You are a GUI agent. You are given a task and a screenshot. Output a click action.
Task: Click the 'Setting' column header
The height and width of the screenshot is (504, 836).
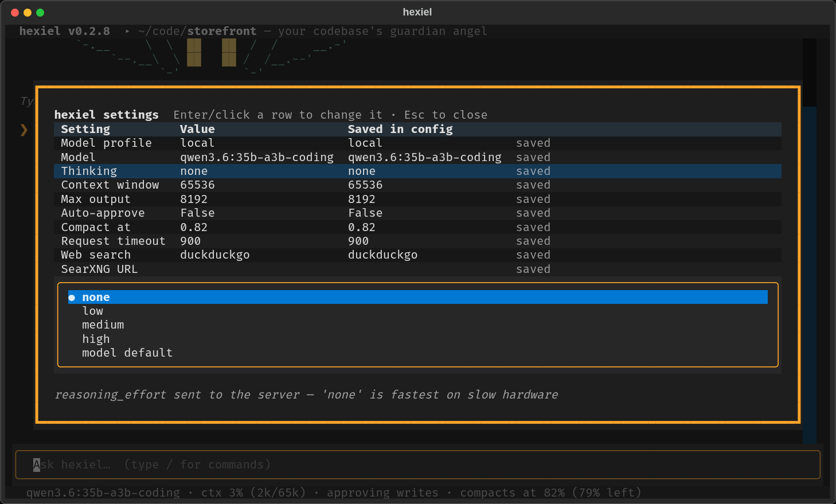[85, 129]
